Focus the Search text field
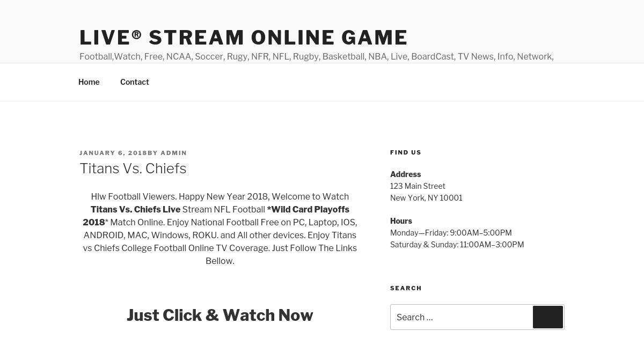Screen dimensions: 644x338 pos(462,317)
